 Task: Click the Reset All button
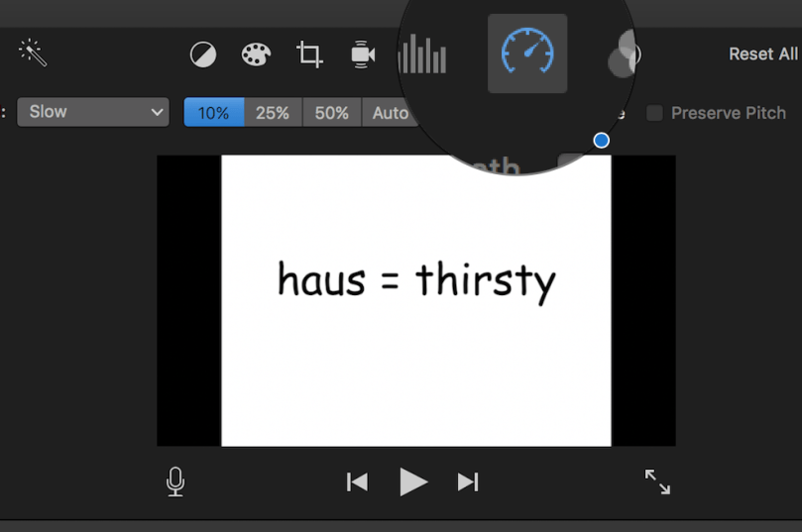point(762,54)
